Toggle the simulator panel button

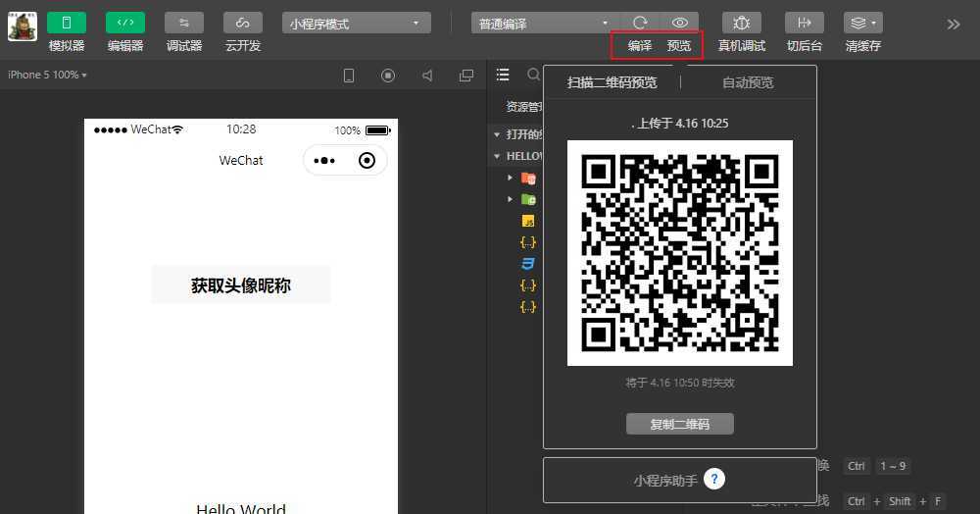(67, 24)
